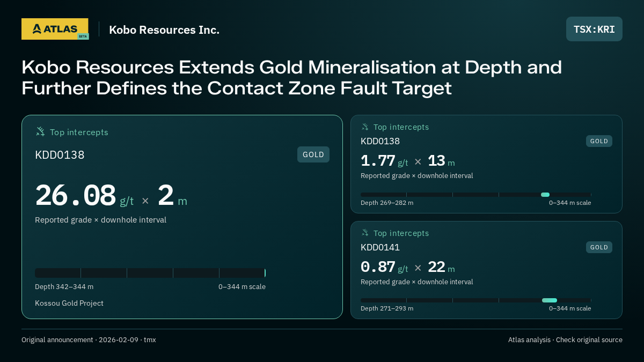Click the 2 m interval value
Screen dimensions: 644x362
point(172,196)
